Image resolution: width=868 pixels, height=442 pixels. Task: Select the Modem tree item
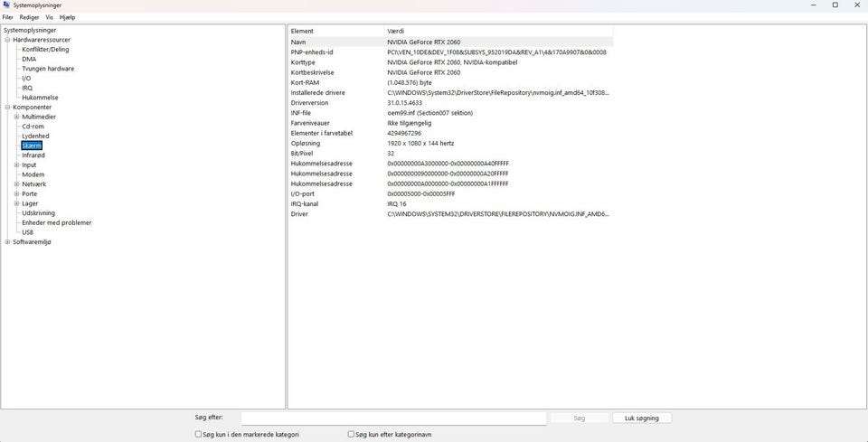click(33, 174)
